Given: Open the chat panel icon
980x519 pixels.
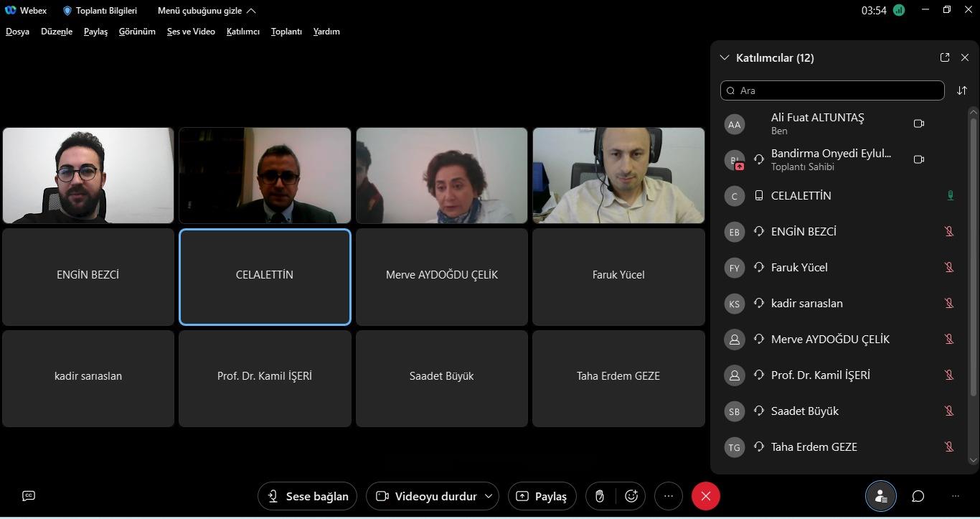Looking at the screenshot, I should coord(918,496).
